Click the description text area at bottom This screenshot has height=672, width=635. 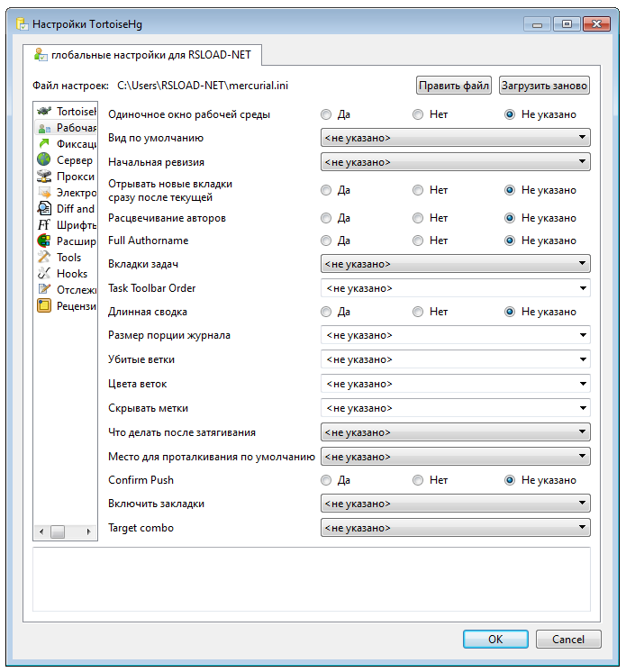point(312,579)
